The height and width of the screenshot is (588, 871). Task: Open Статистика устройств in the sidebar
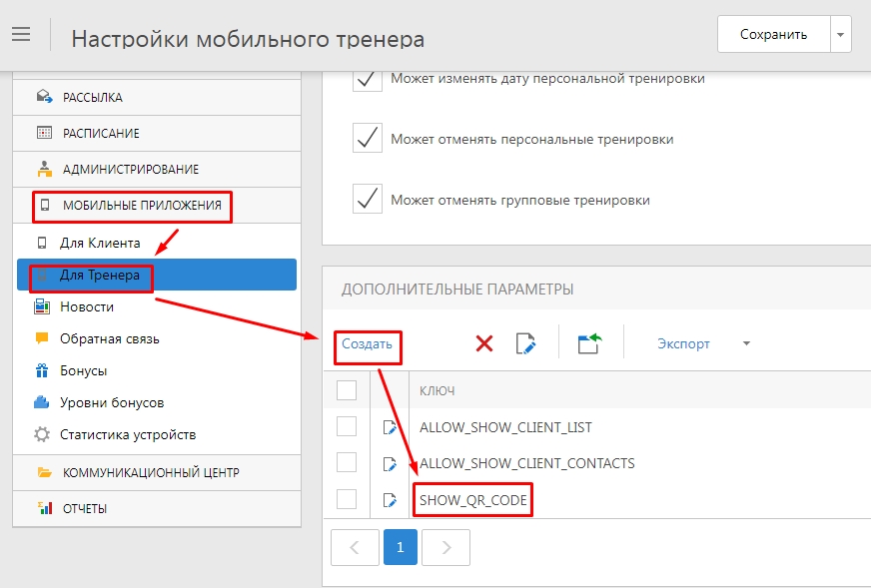[x=157, y=434]
